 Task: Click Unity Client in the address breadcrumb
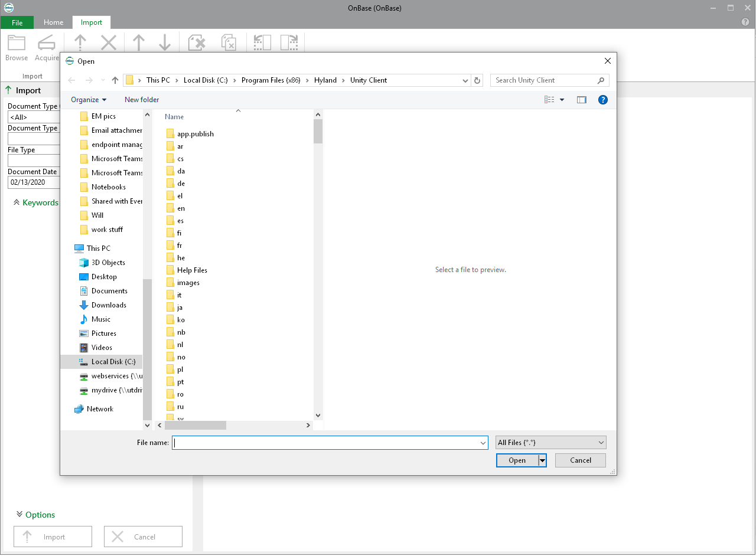[x=369, y=80]
